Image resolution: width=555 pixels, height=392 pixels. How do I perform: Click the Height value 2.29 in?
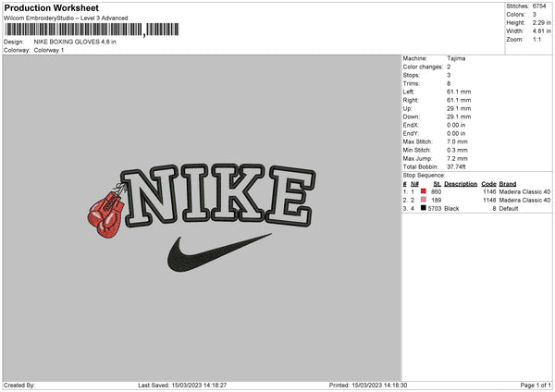[542, 22]
